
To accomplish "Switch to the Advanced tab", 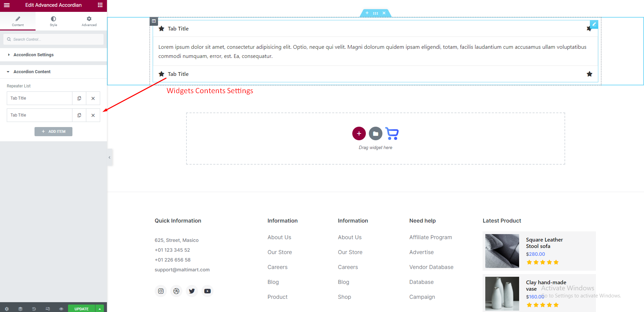I will point(89,21).
